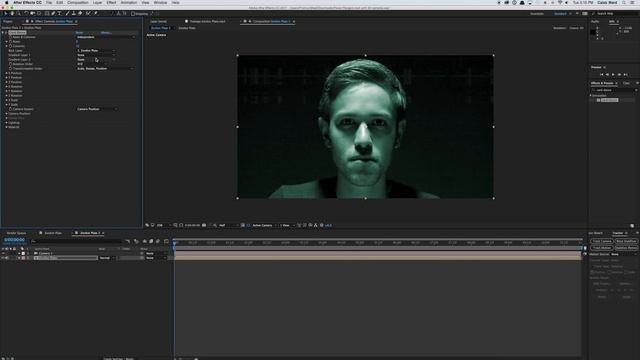The height and width of the screenshot is (360, 640).
Task: Click the Track Motion button
Action: click(x=602, y=248)
